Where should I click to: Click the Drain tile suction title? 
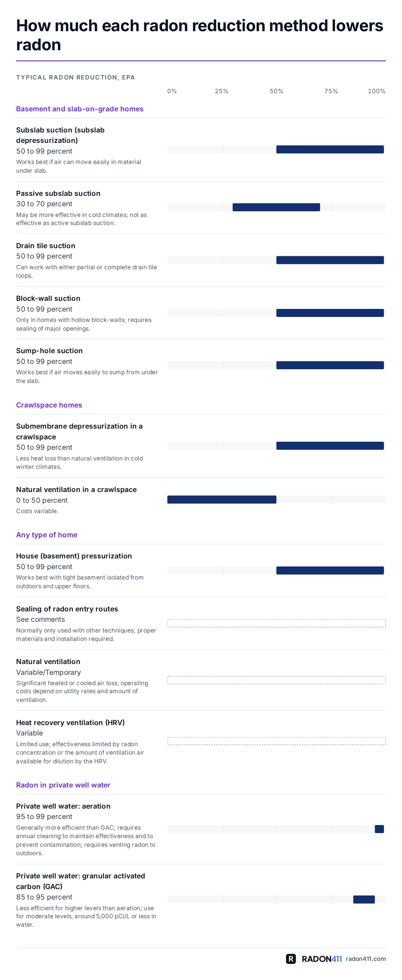tap(46, 246)
